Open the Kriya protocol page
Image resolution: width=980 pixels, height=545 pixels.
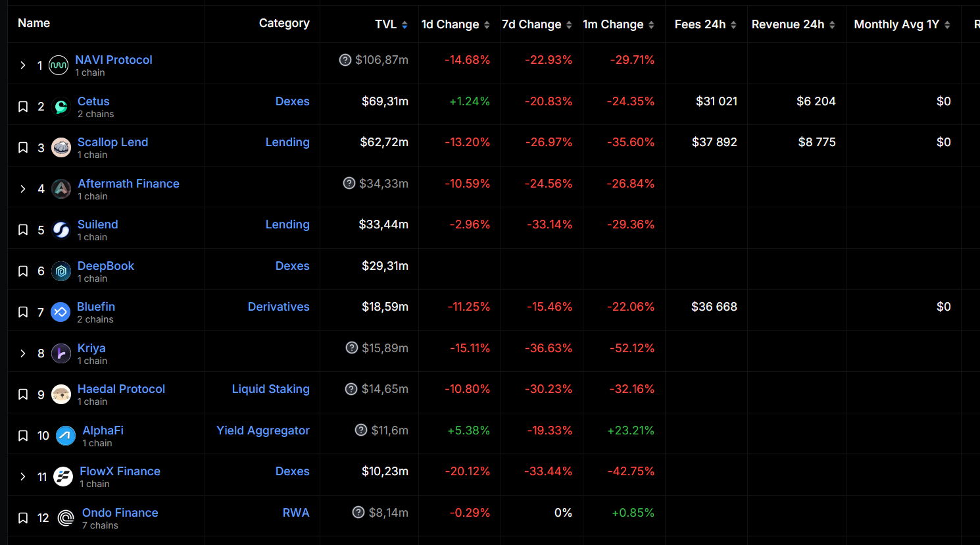pyautogui.click(x=91, y=348)
